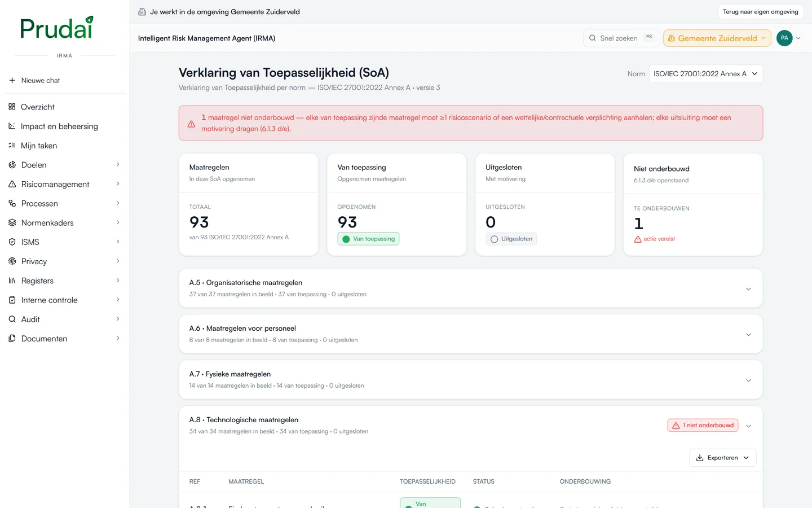The height and width of the screenshot is (508, 812).
Task: Expand the A.7 Fysieke maatregelen section
Action: (x=471, y=380)
